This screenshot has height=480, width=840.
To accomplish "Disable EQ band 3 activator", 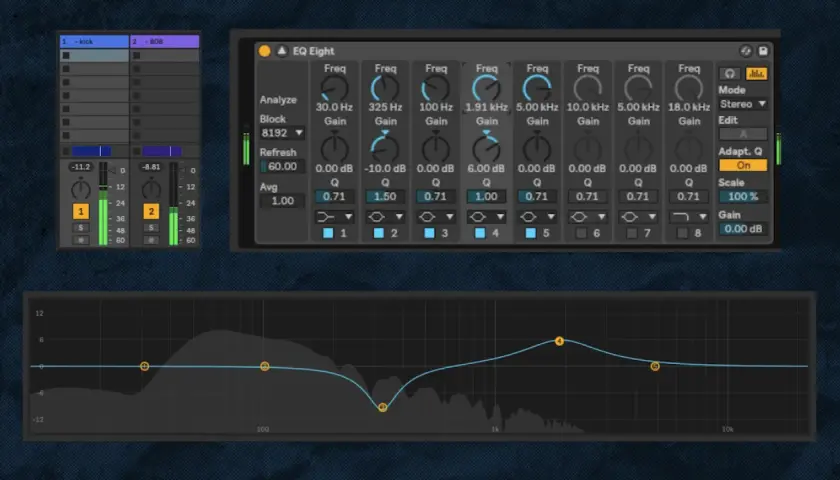I will 430,233.
